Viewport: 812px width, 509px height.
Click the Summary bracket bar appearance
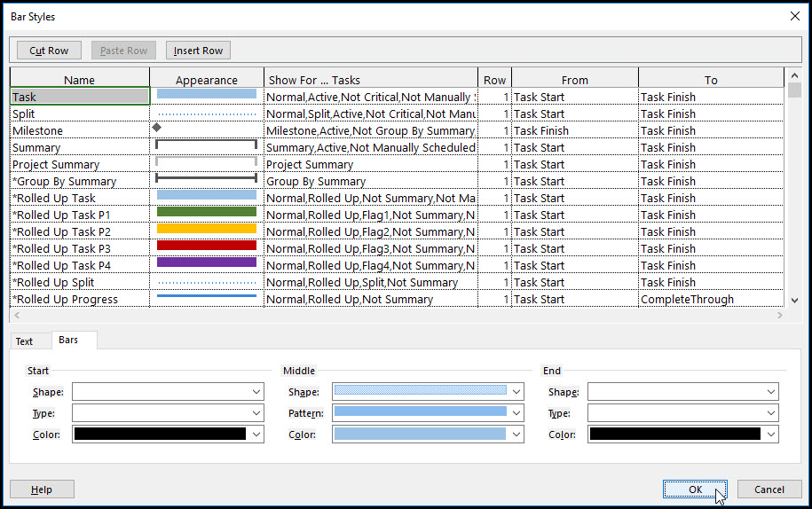pyautogui.click(x=206, y=145)
